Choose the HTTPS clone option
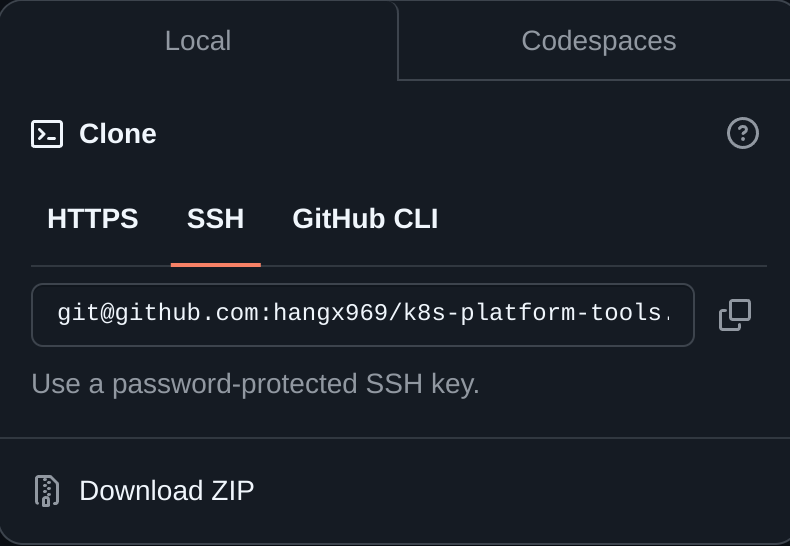 tap(93, 219)
